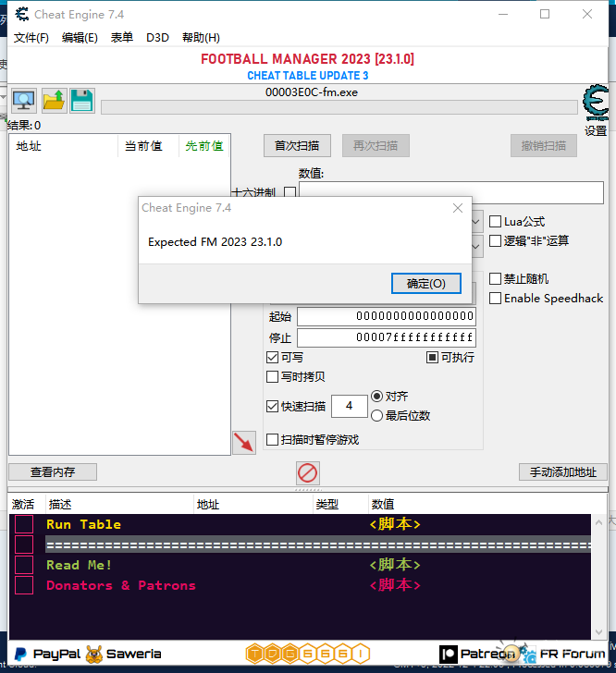Enable the 写时拷贝 checkbox
The height and width of the screenshot is (673, 616).
point(272,377)
